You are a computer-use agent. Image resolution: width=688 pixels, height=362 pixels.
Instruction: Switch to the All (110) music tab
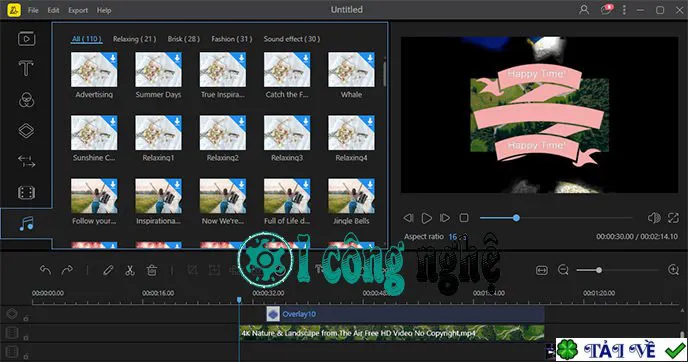point(86,39)
